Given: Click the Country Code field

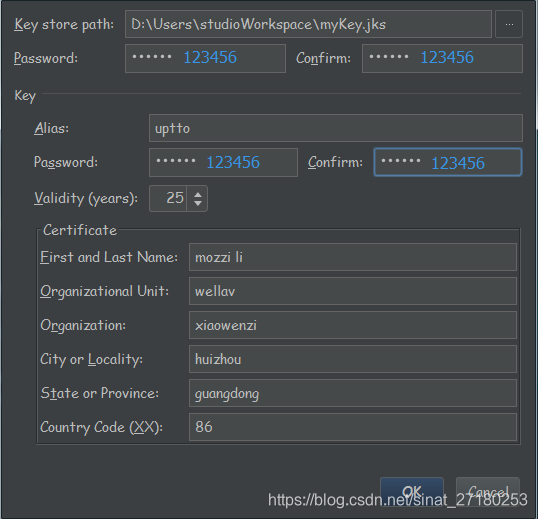Looking at the screenshot, I should pos(353,427).
